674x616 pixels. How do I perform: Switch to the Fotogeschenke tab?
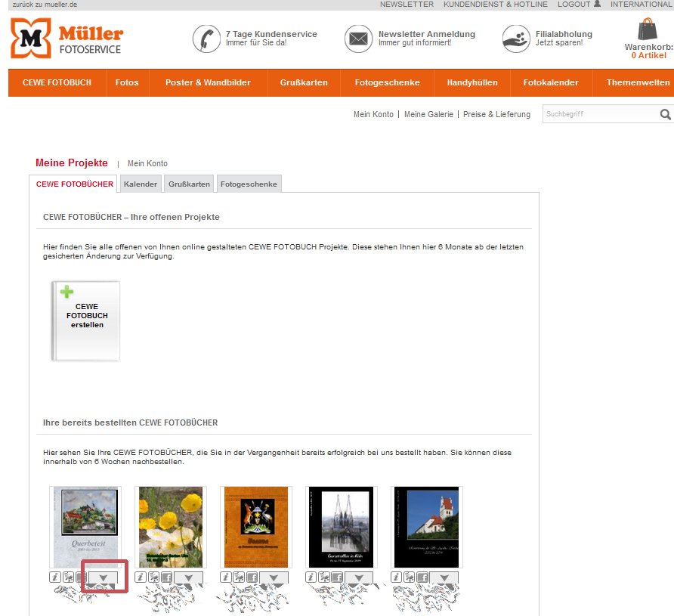249,184
